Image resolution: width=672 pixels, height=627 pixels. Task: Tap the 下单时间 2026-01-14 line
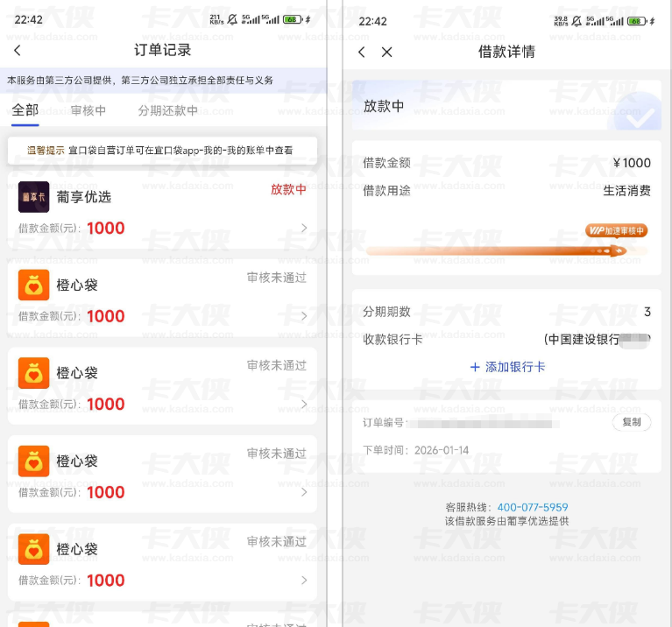(x=415, y=450)
